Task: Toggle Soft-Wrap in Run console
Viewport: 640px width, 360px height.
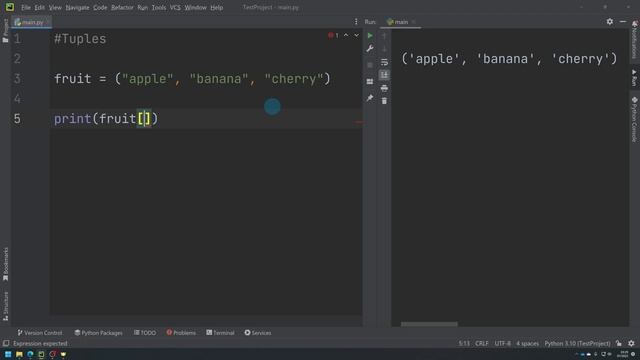Action: click(384, 62)
